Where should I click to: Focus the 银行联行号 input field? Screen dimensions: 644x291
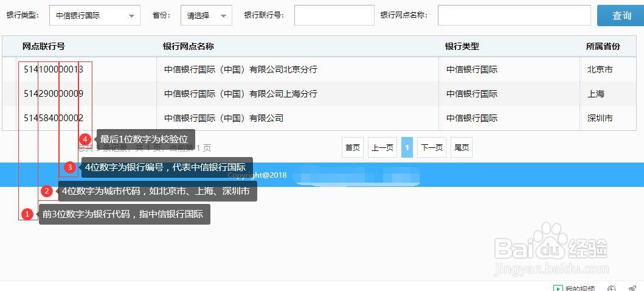(x=334, y=15)
